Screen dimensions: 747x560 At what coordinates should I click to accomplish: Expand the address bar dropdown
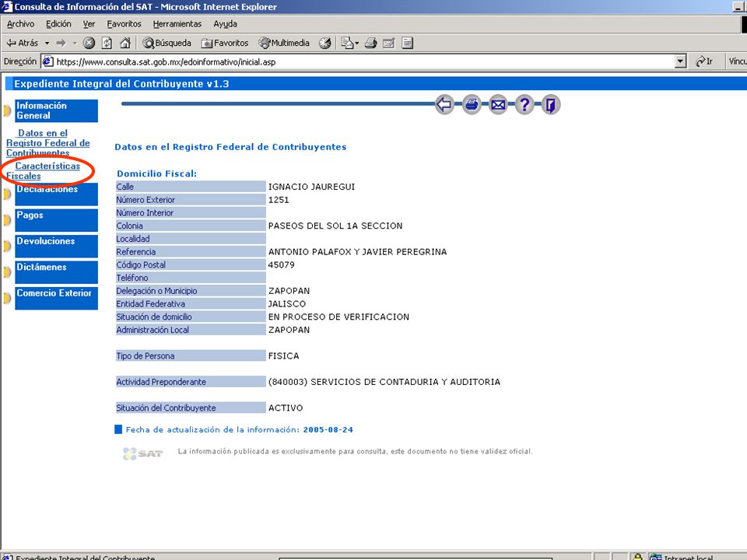[681, 61]
